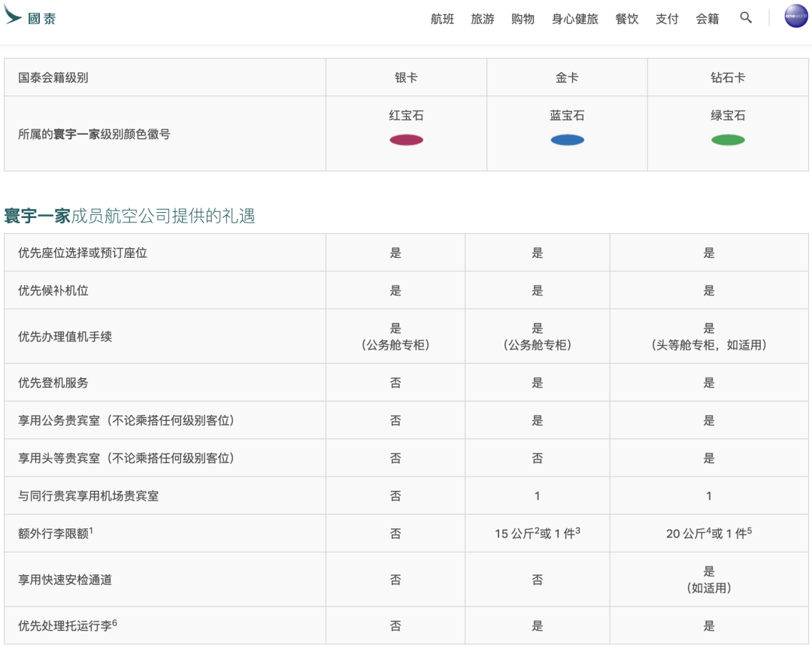Select the 钻石卡 column header cell
Viewport: 812px width, 648px height.
pos(727,77)
